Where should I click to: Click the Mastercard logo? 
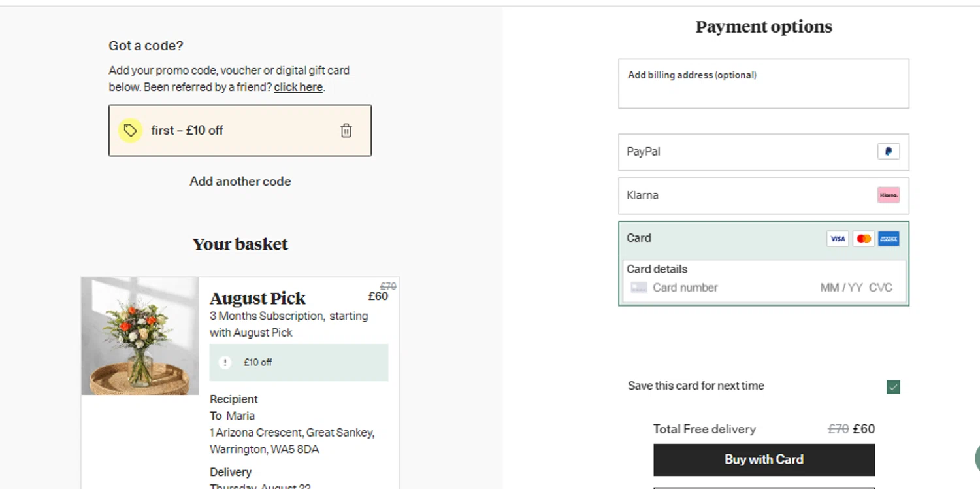pos(864,239)
